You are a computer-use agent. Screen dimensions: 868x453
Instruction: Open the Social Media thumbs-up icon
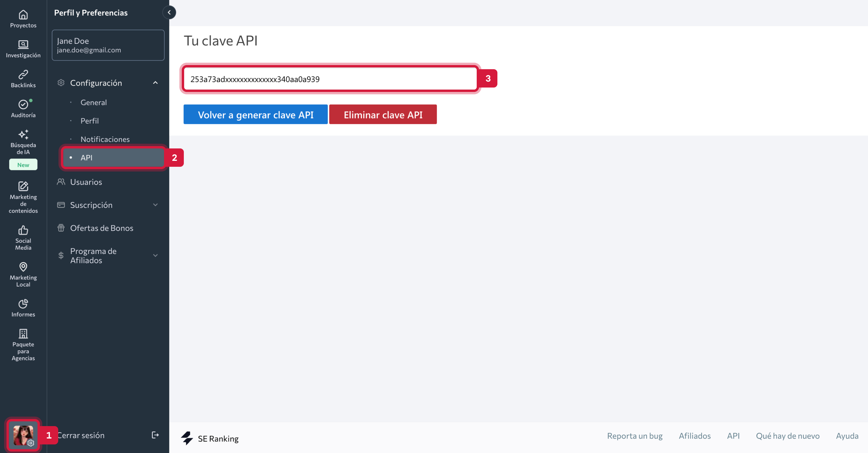(23, 230)
